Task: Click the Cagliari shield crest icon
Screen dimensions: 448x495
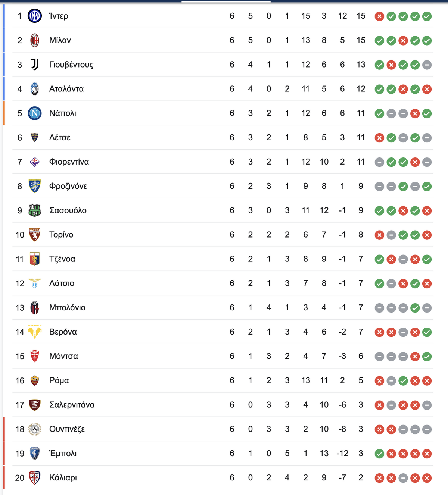Action: pyautogui.click(x=35, y=478)
